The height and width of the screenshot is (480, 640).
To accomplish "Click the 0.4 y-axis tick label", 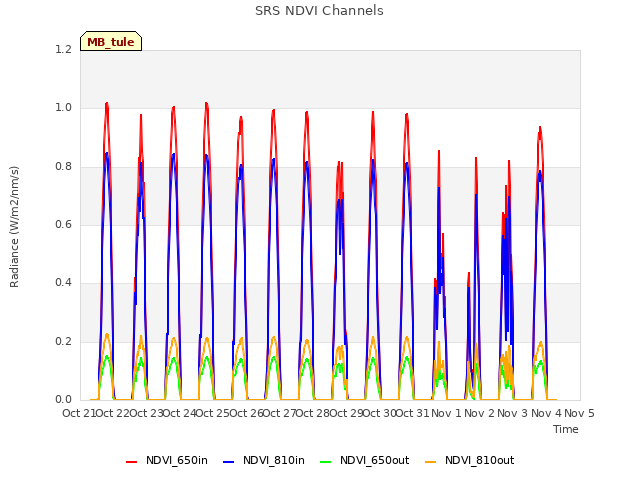I will (x=63, y=282).
